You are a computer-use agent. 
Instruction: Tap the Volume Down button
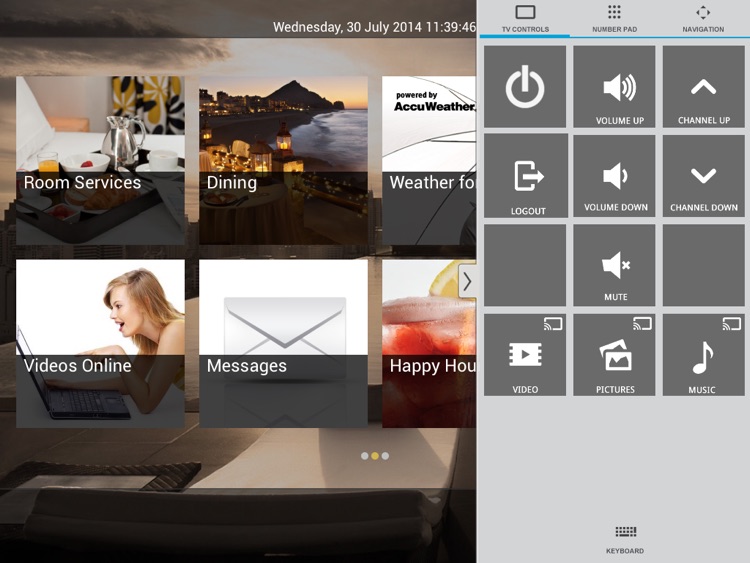(x=614, y=176)
